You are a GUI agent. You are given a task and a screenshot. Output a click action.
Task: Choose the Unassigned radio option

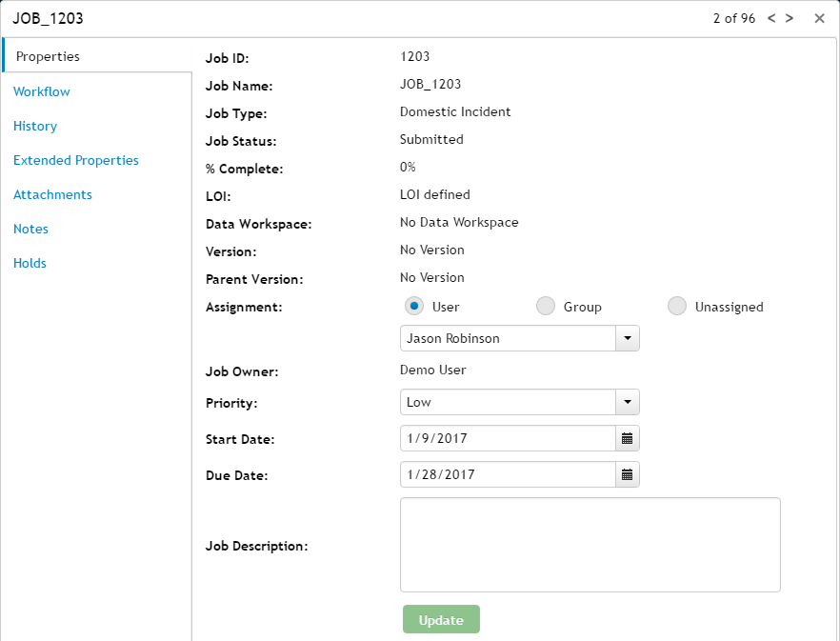tap(676, 306)
